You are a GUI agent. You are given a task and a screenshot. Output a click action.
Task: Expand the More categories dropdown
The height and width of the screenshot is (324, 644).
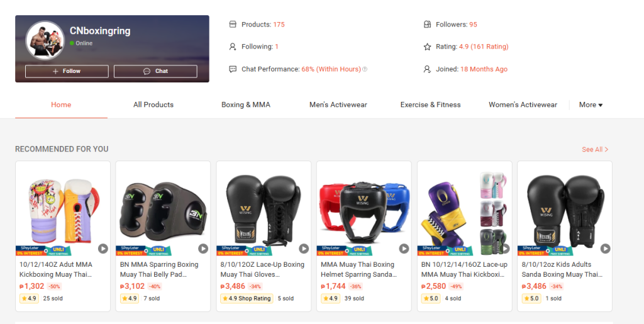click(591, 105)
